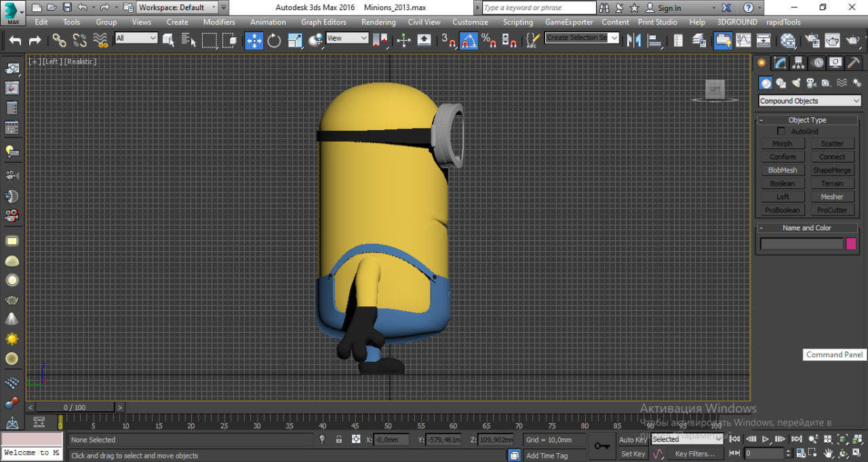Click the Morph button
The width and height of the screenshot is (868, 462).
pyautogui.click(x=782, y=144)
